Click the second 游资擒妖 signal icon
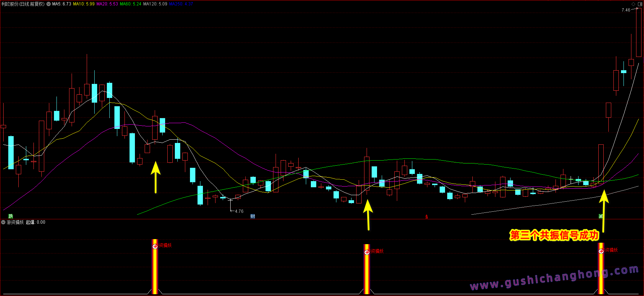644x296 pixels. [367, 252]
